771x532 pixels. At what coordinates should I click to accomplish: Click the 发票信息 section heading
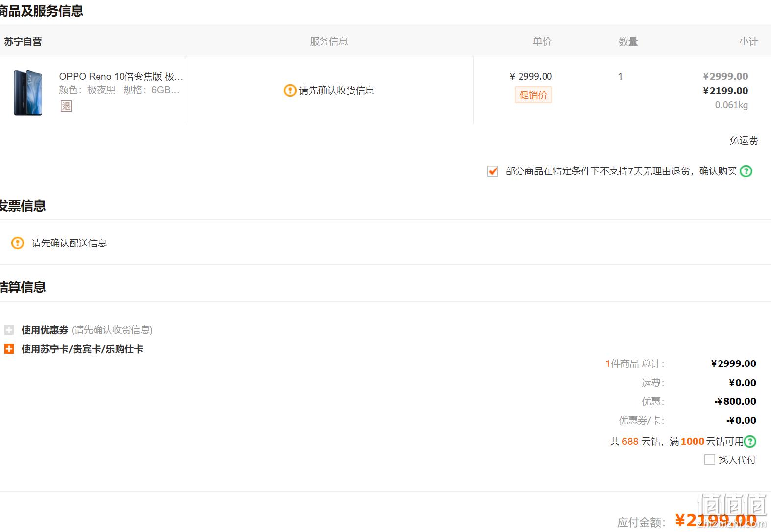(x=23, y=206)
